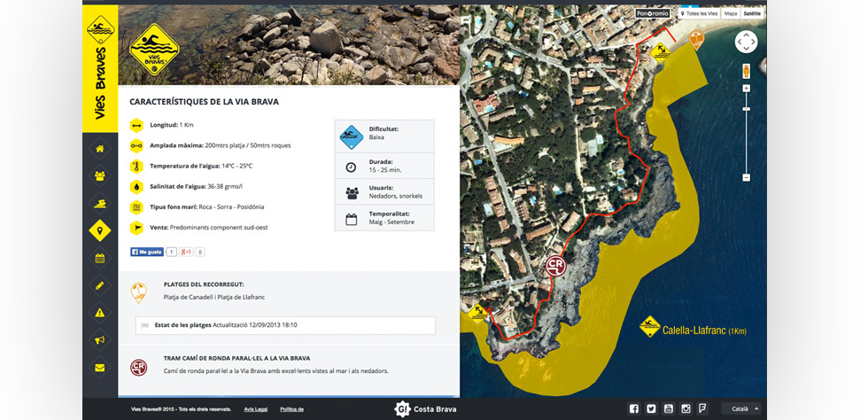The width and height of the screenshot is (868, 420).
Task: Click the CR camí de ronda map marker
Action: tap(555, 265)
